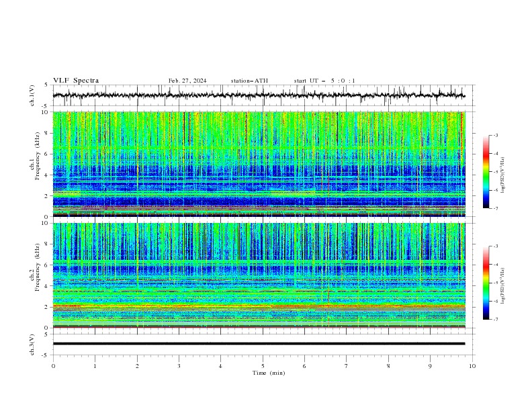This screenshot has width=532, height=411.
Task: Click the "3" minute tick on the time axis
Action: [179, 366]
